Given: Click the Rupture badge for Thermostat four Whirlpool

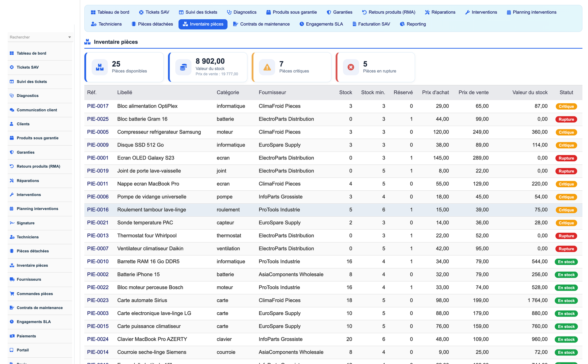Looking at the screenshot, I should click(566, 236).
